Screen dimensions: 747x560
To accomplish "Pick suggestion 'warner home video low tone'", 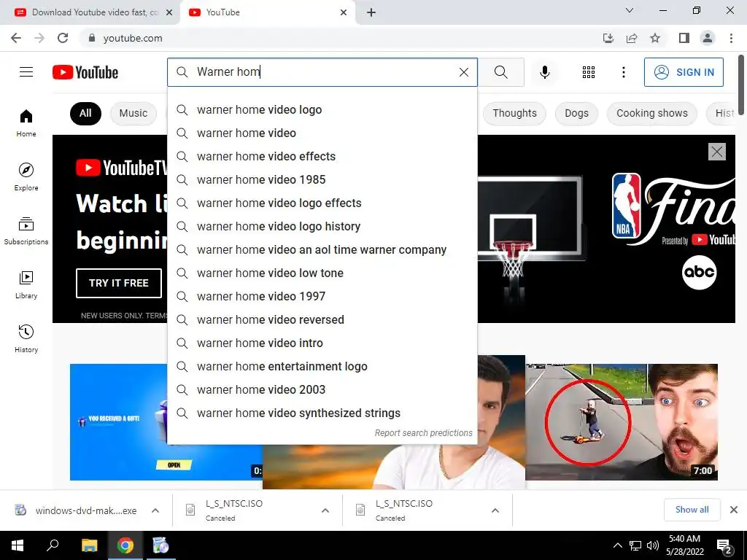I will [x=322, y=273].
